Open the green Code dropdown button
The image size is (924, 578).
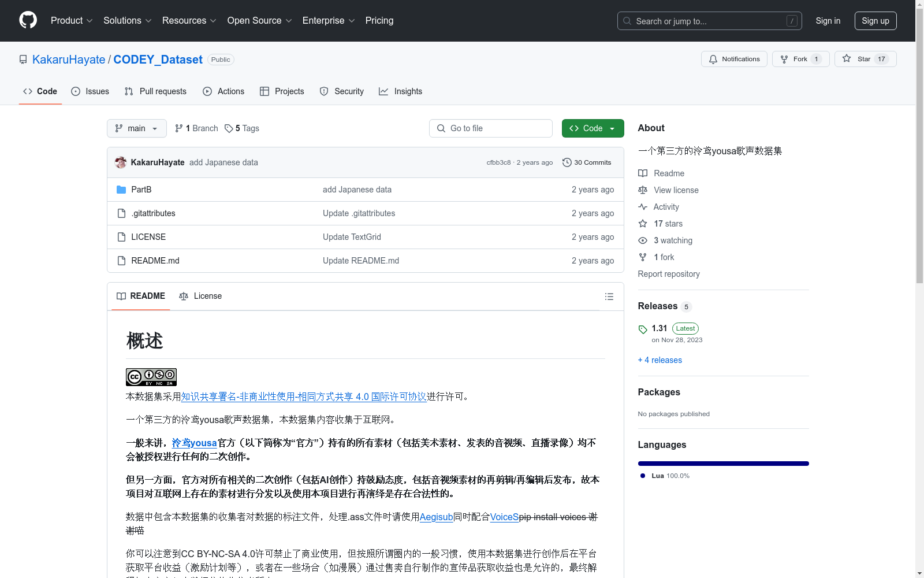click(x=593, y=128)
